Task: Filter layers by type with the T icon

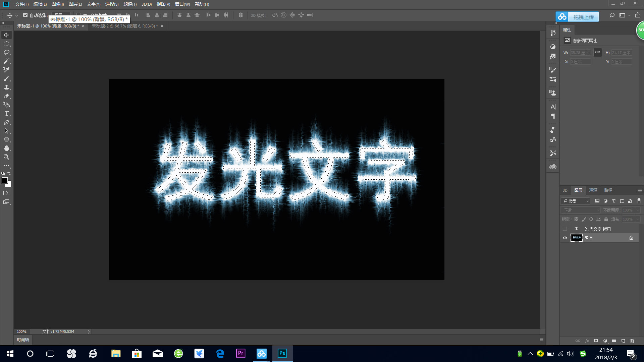Action: coord(613,201)
